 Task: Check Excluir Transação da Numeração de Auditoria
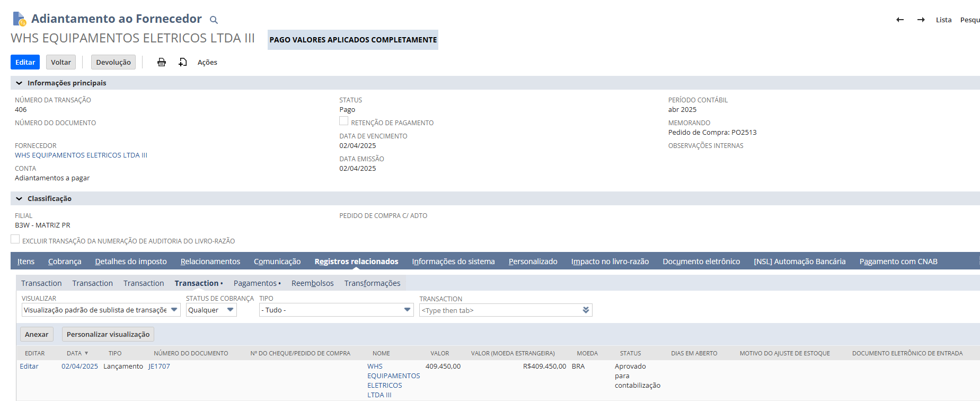pyautogui.click(x=15, y=240)
